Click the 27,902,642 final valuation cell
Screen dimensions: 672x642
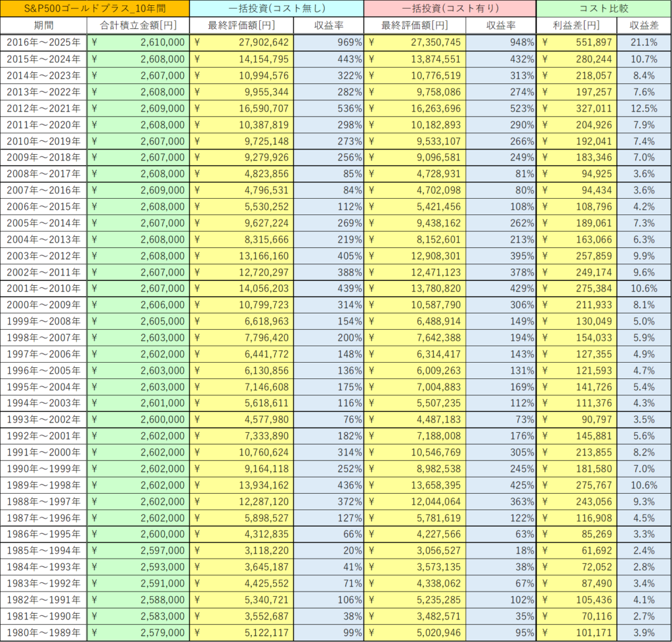(x=241, y=42)
